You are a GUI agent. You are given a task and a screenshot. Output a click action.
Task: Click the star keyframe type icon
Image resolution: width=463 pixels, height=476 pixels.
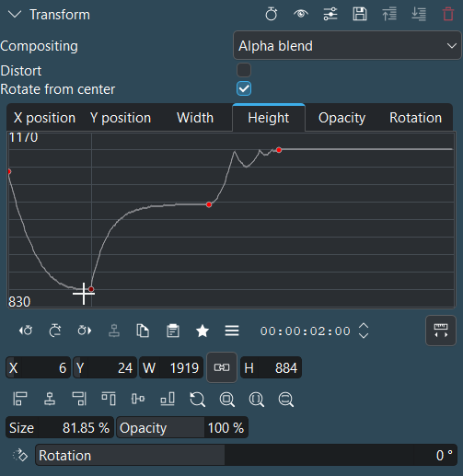coord(203,331)
